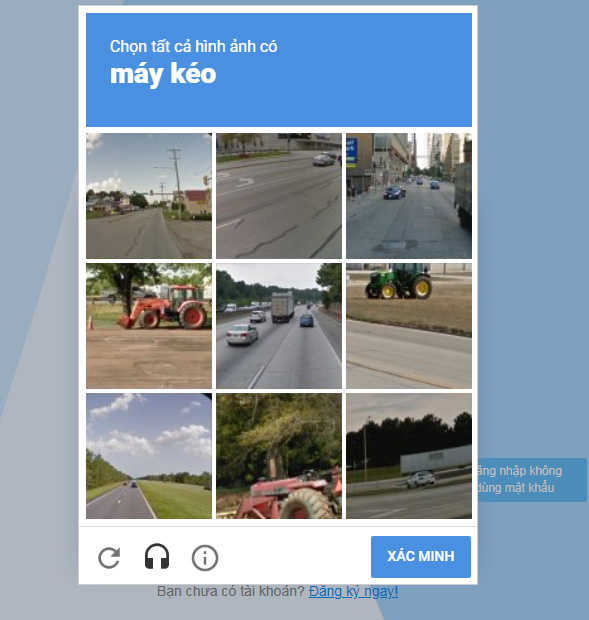The image size is (589, 620).
Task: Click the yellow wheel of green tractor
Action: pyautogui.click(x=421, y=287)
